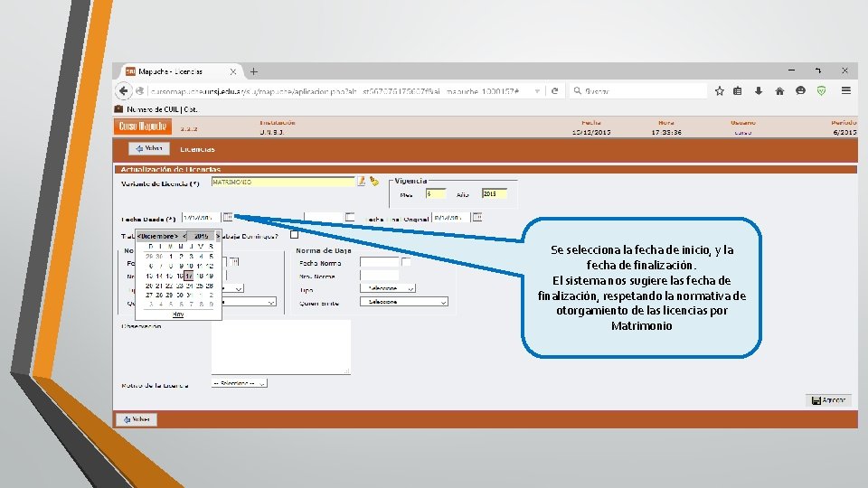Select day 10 in the calendar
The image size is (868, 488).
pyautogui.click(x=189, y=266)
